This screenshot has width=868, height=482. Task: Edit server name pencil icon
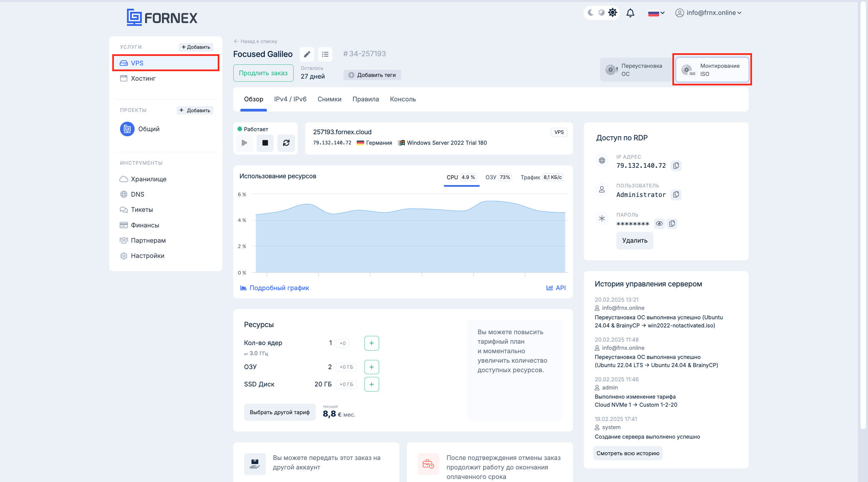pyautogui.click(x=307, y=54)
